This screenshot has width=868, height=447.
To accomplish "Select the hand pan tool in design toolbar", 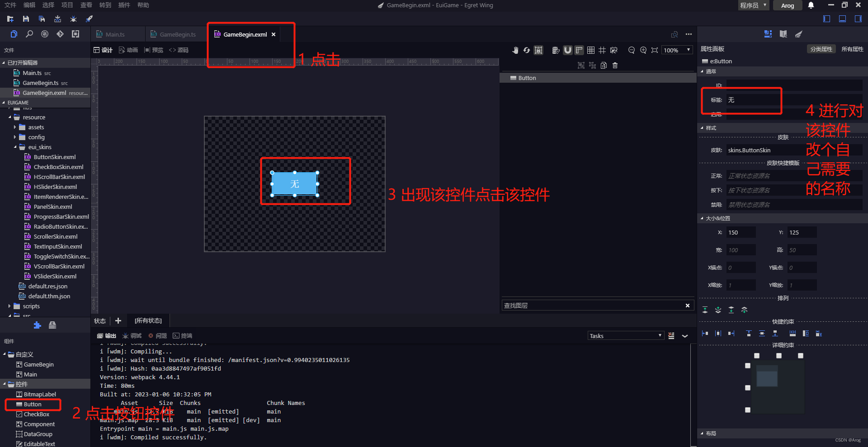I will pos(516,50).
